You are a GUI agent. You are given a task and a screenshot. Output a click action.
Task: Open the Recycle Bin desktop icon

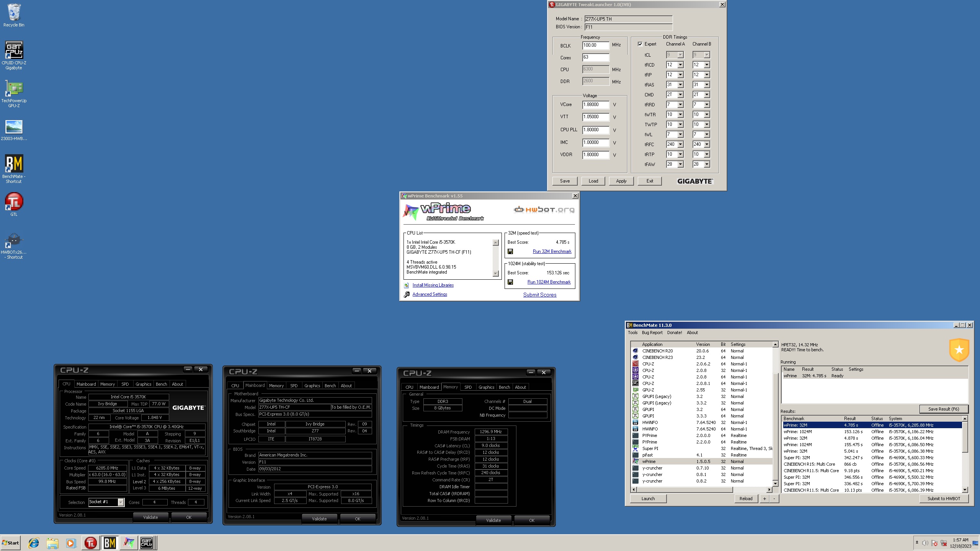click(x=14, y=15)
